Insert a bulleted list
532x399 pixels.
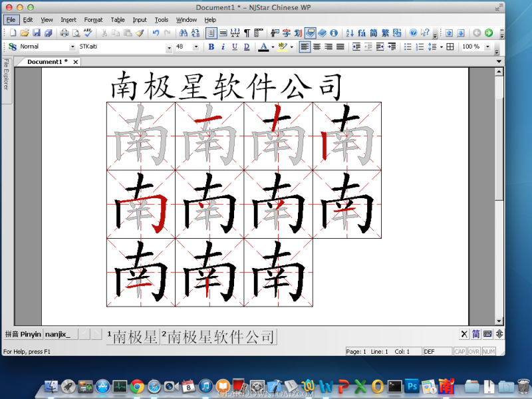pyautogui.click(x=408, y=47)
